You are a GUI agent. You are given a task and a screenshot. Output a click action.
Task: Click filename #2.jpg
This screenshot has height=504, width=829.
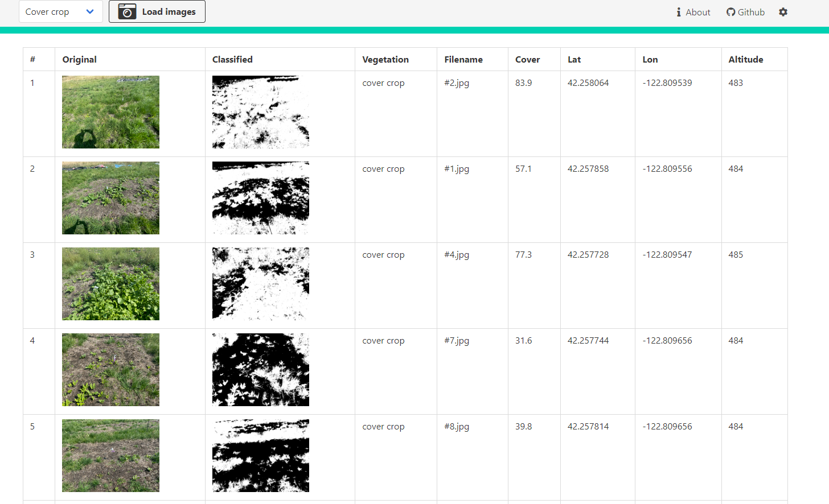click(x=457, y=83)
